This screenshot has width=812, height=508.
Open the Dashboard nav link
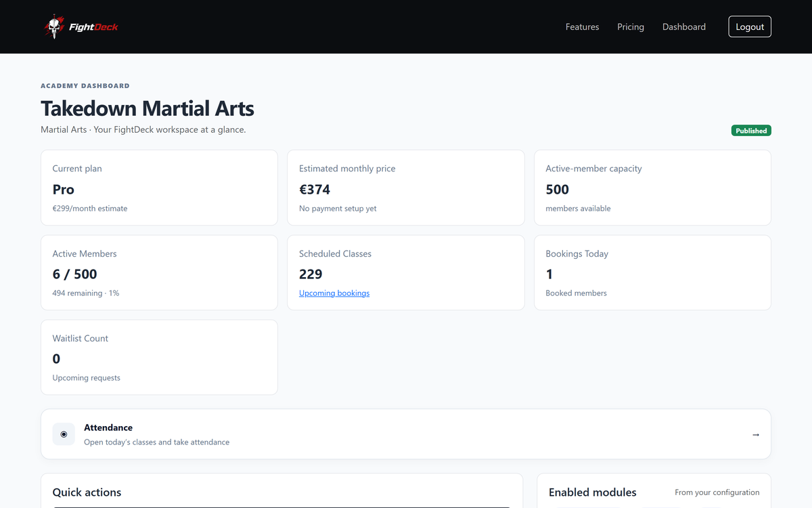[684, 27]
